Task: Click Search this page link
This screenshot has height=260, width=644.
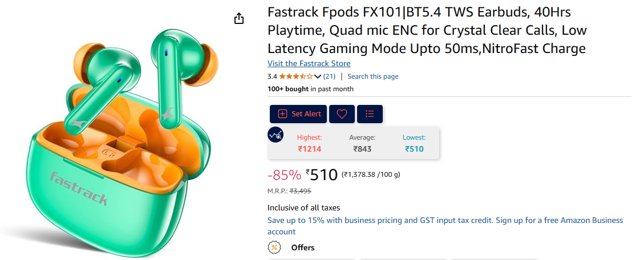Action: (373, 76)
